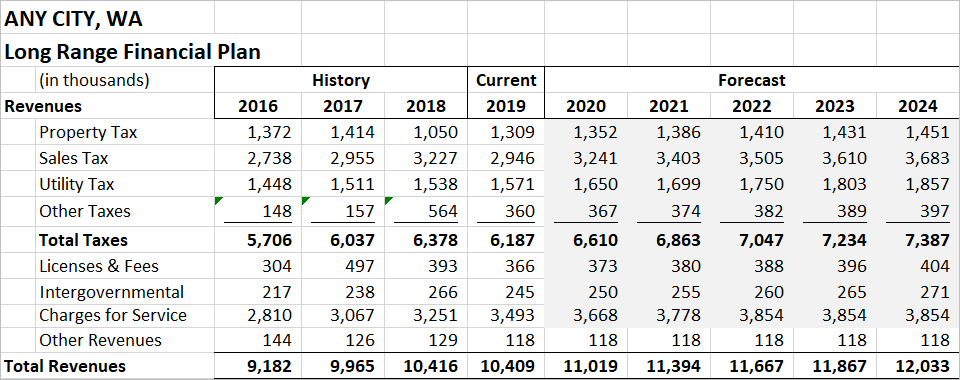Click the 'Other Taxes' row label
960x380 pixels.
click(84, 211)
